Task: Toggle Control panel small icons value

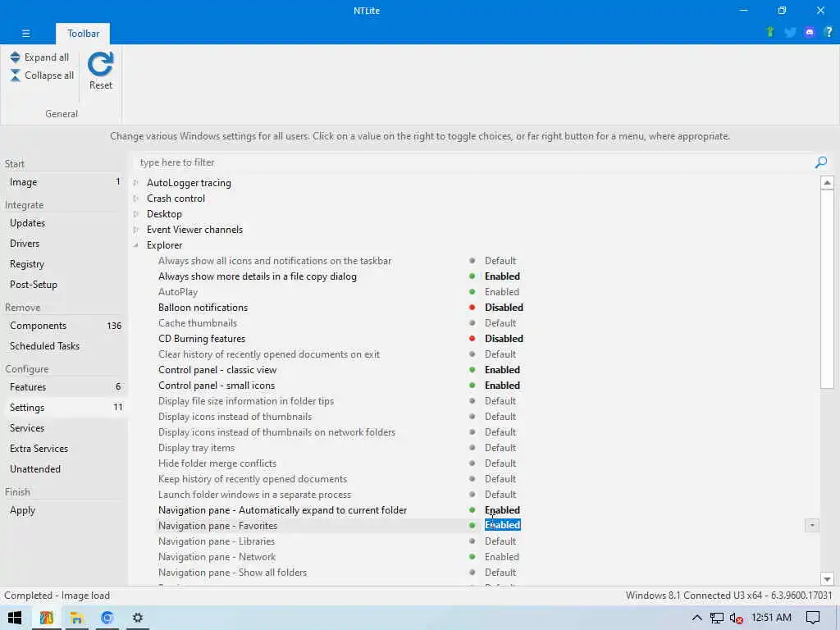Action: [502, 386]
